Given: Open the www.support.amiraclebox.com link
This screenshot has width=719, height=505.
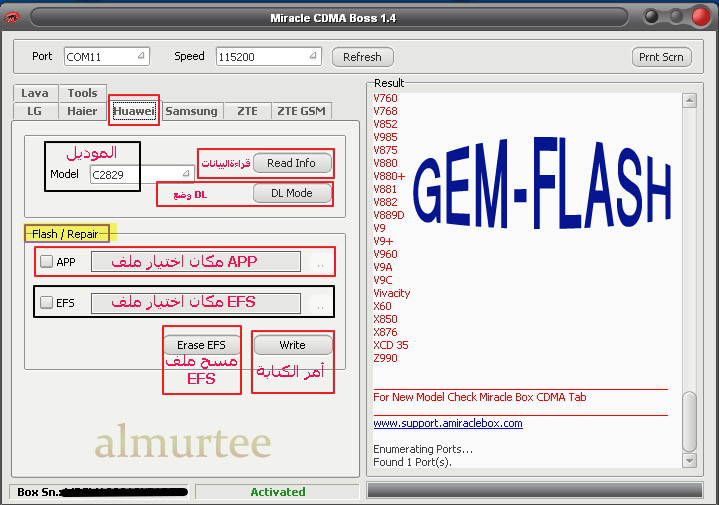Looking at the screenshot, I should (448, 423).
